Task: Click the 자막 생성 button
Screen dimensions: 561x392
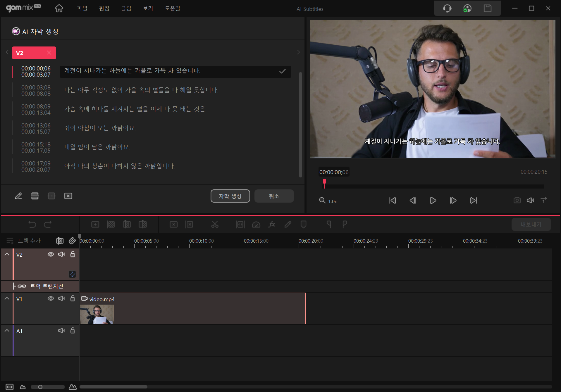Action: 230,196
